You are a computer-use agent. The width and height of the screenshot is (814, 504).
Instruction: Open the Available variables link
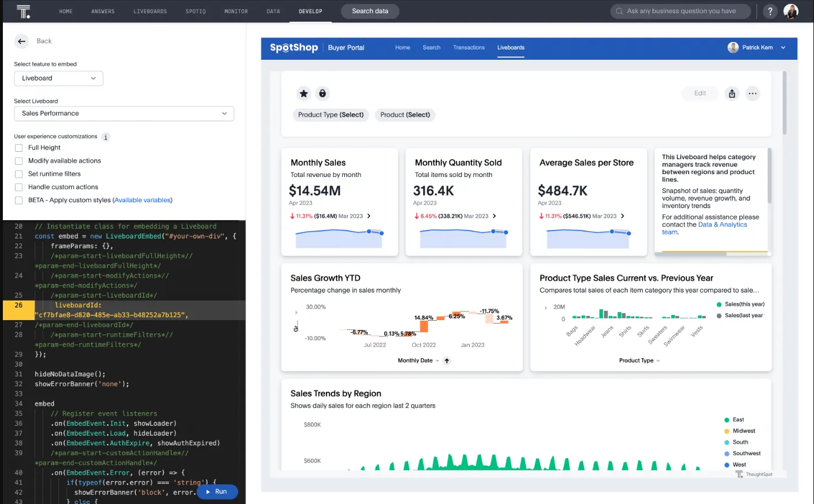point(143,200)
